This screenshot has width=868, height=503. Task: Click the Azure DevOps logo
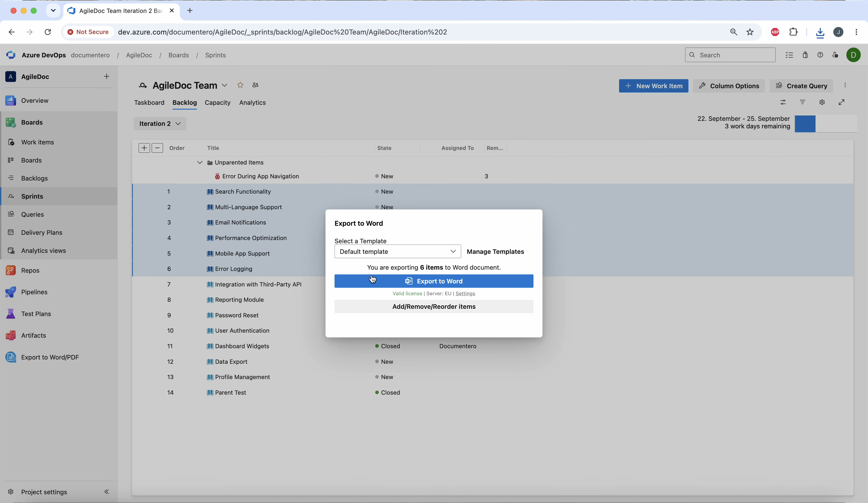point(11,55)
